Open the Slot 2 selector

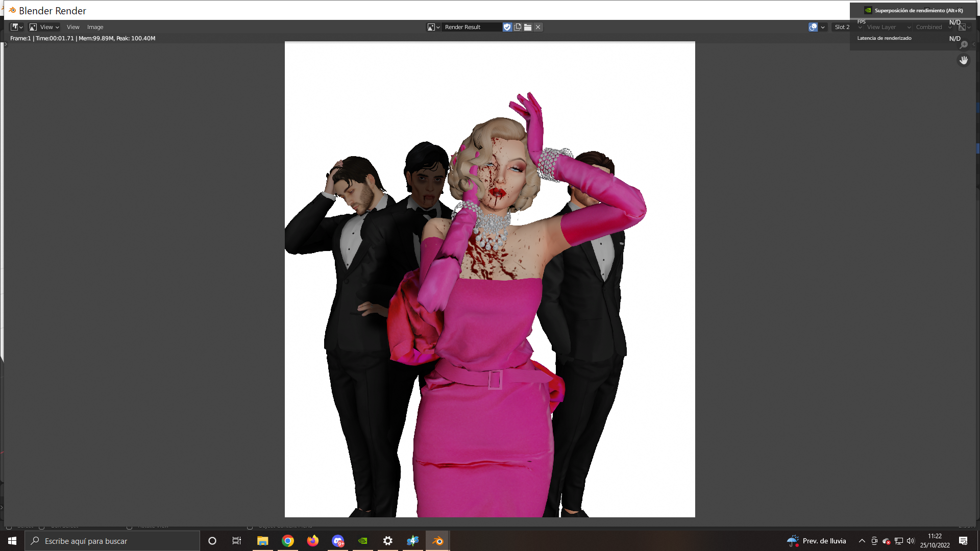[842, 27]
